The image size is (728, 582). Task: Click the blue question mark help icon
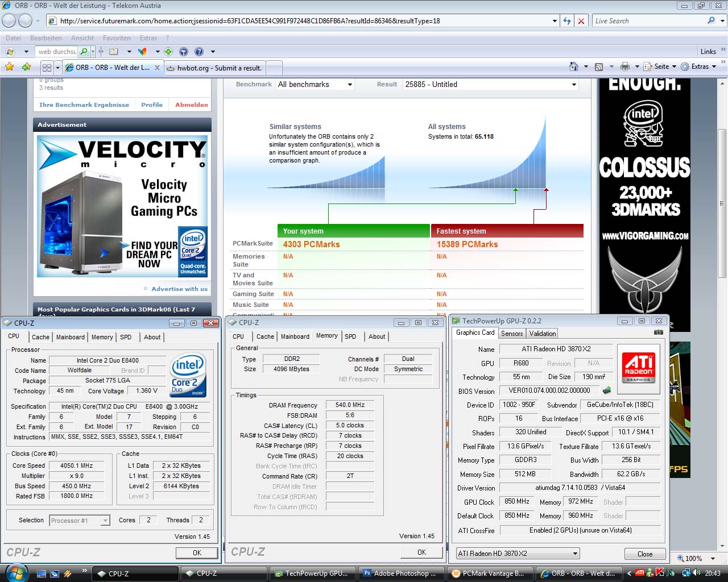pos(199,51)
